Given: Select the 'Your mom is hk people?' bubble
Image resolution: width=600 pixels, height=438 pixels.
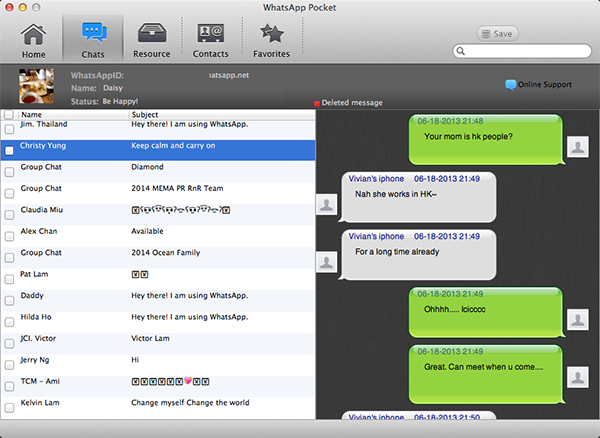Looking at the screenshot, I should [487, 140].
